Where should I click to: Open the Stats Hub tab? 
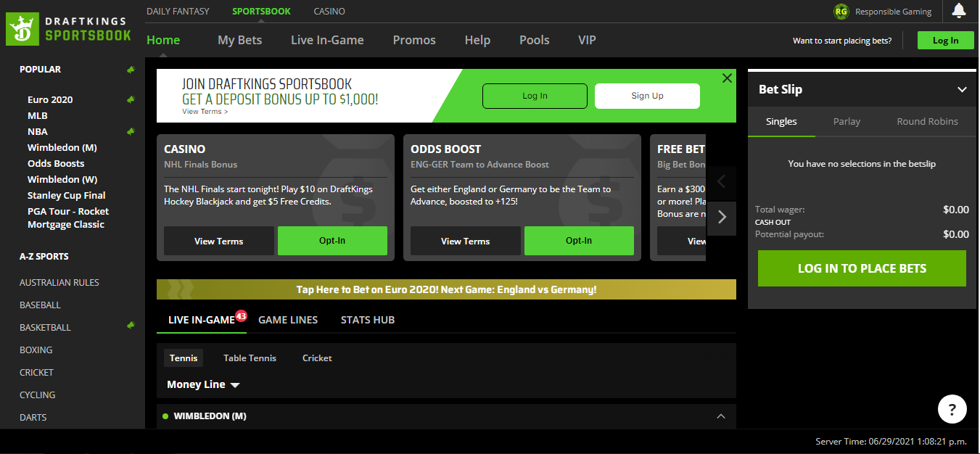368,320
